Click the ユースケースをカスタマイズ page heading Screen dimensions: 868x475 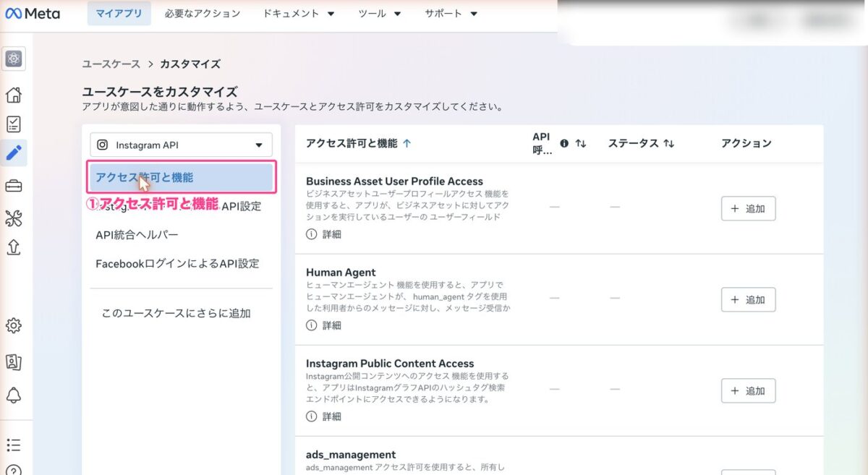160,92
